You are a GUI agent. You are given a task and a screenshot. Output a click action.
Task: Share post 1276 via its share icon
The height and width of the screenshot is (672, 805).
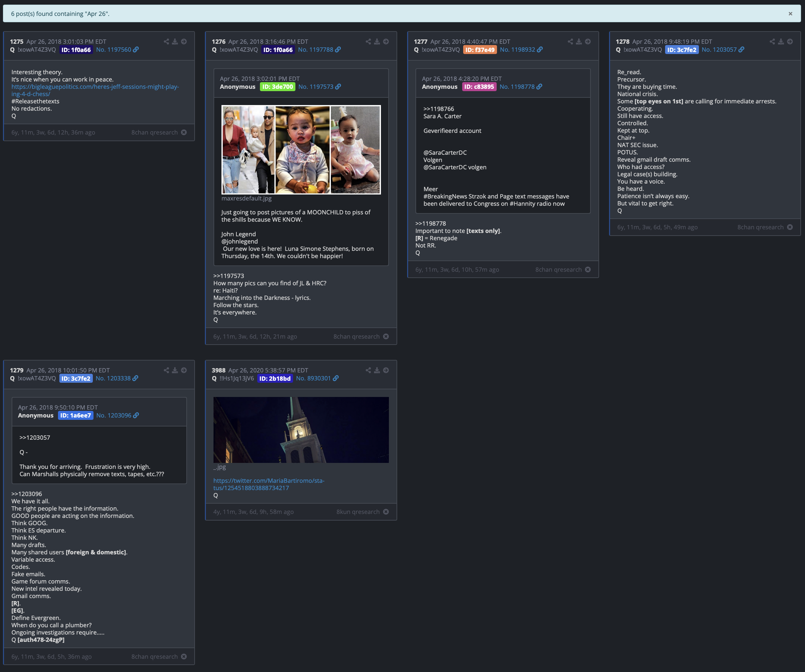tap(368, 41)
